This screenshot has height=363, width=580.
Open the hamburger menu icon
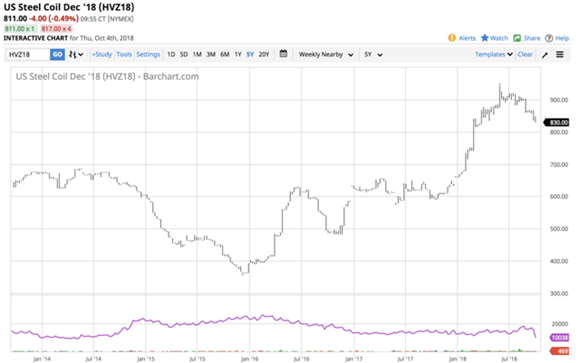tap(560, 54)
